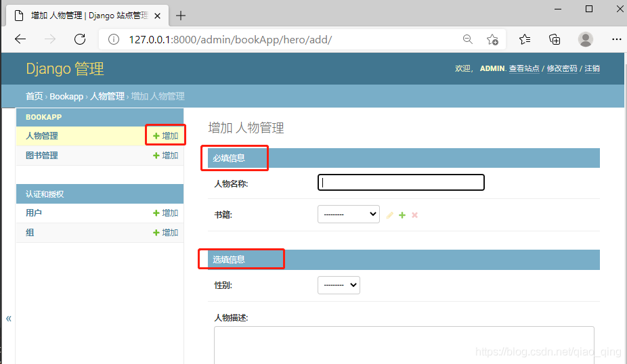Click 增加 next to 图书管理

(x=165, y=156)
